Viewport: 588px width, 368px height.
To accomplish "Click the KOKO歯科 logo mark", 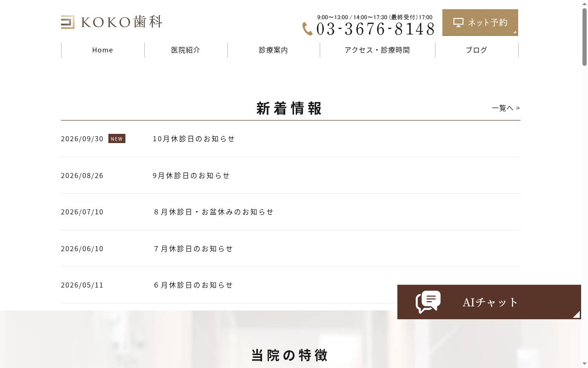I will (x=68, y=22).
